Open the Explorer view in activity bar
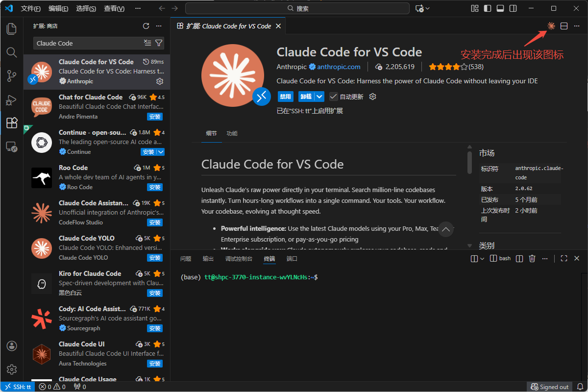 11,28
